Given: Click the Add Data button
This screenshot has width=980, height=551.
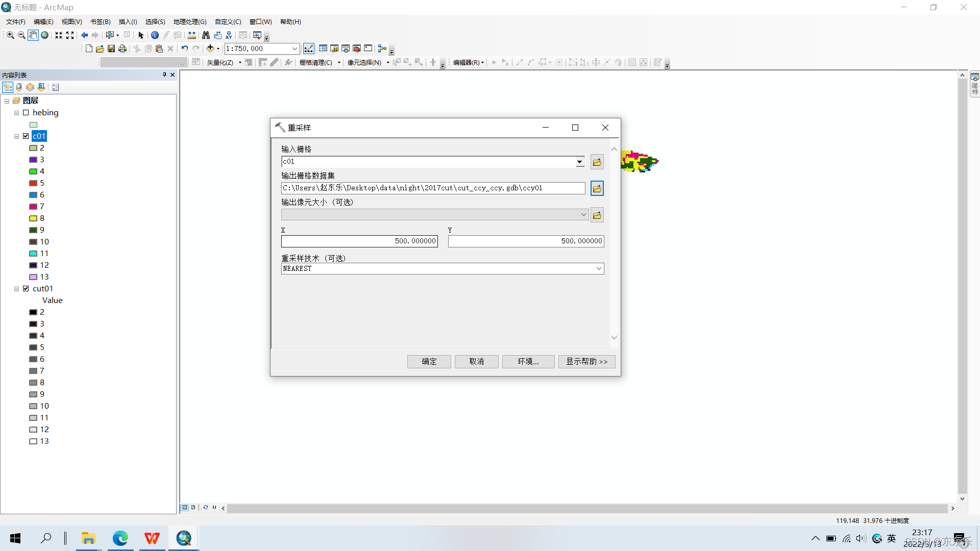Looking at the screenshot, I should [x=210, y=48].
